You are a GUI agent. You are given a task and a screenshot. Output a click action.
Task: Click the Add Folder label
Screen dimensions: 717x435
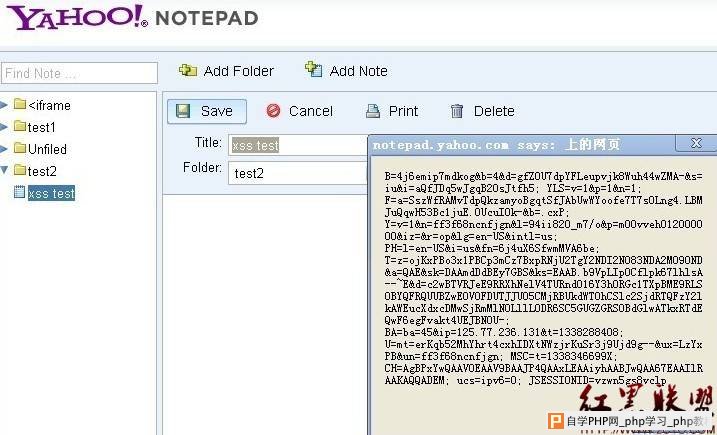click(239, 71)
